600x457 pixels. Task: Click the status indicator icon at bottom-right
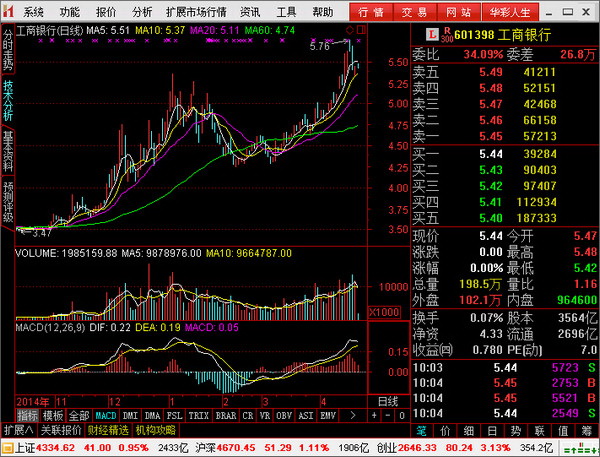(580, 448)
